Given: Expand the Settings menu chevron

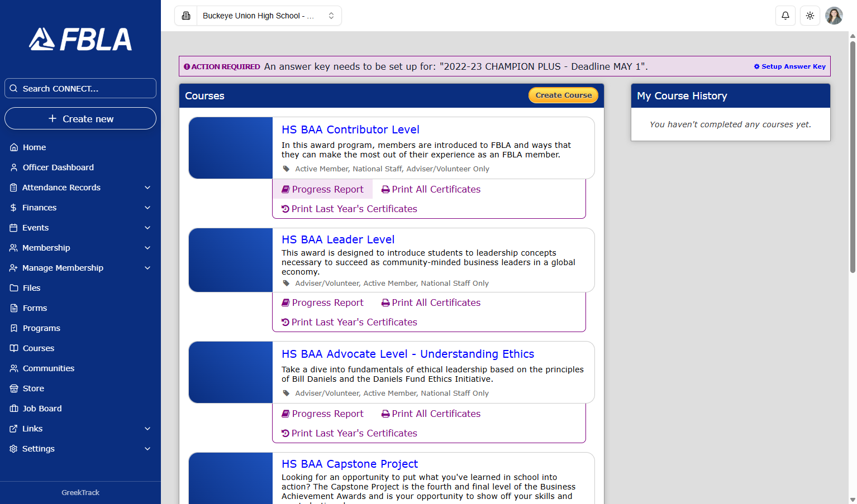Looking at the screenshot, I should pyautogui.click(x=147, y=449).
